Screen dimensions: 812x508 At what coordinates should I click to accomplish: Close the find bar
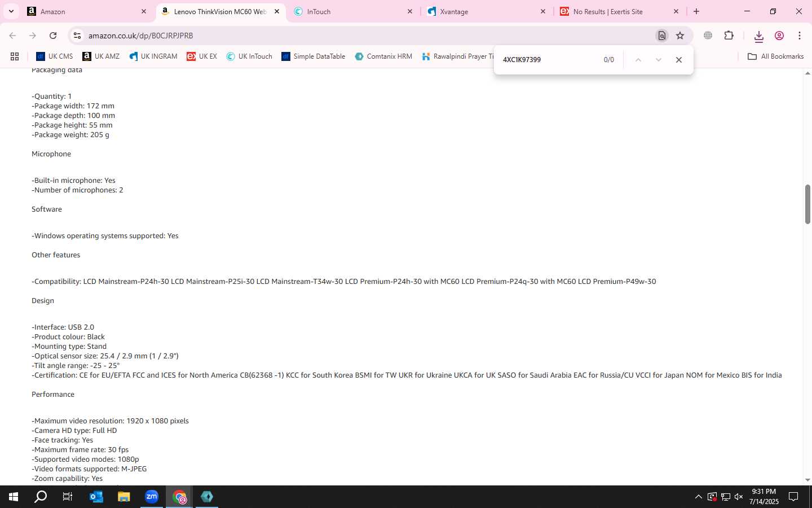[x=679, y=60]
